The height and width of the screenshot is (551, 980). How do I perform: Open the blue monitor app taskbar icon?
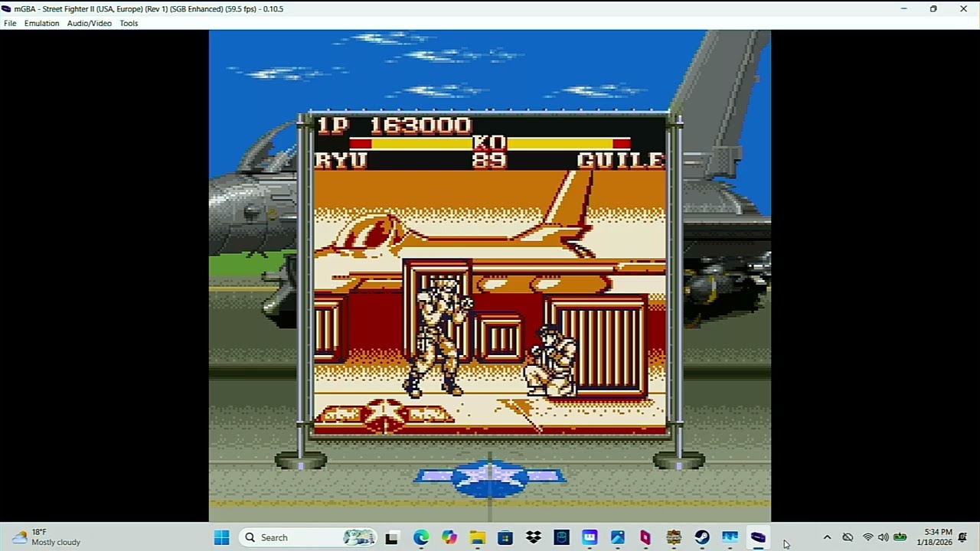(730, 537)
